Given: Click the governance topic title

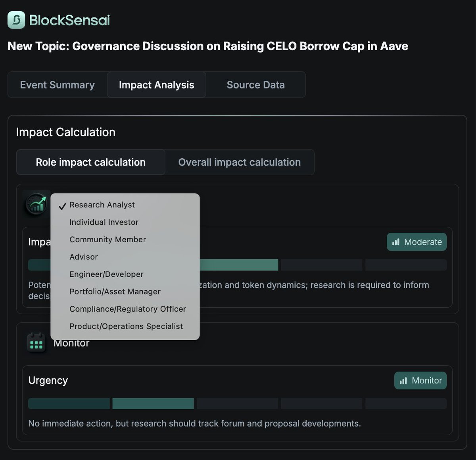Looking at the screenshot, I should click(x=208, y=46).
